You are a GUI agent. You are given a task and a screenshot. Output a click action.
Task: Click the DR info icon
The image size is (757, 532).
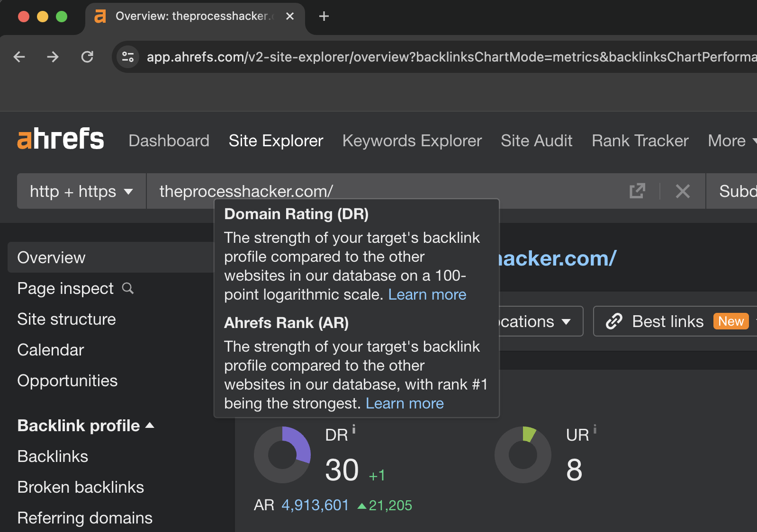[354, 429]
